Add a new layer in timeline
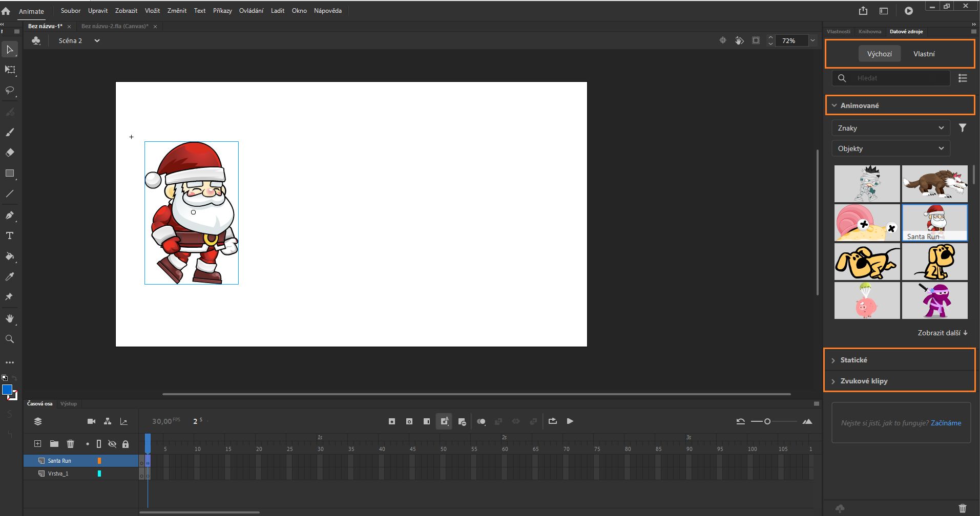Image resolution: width=980 pixels, height=516 pixels. click(37, 444)
